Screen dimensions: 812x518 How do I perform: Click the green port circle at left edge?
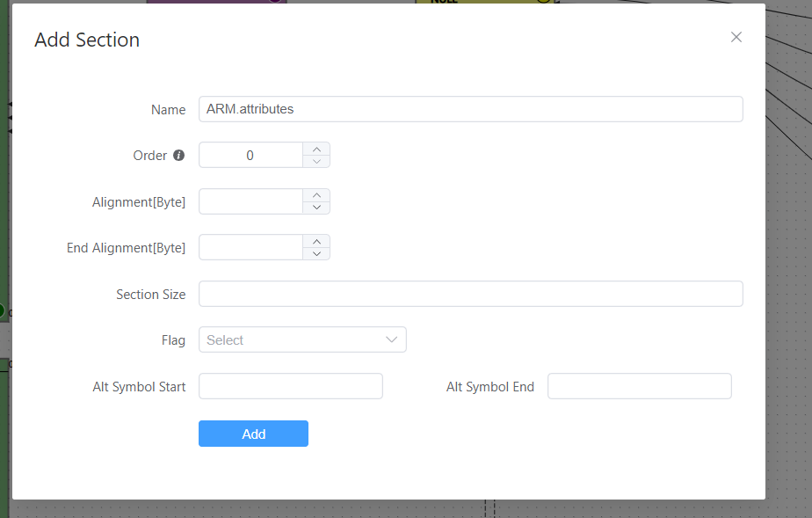(x=2, y=310)
